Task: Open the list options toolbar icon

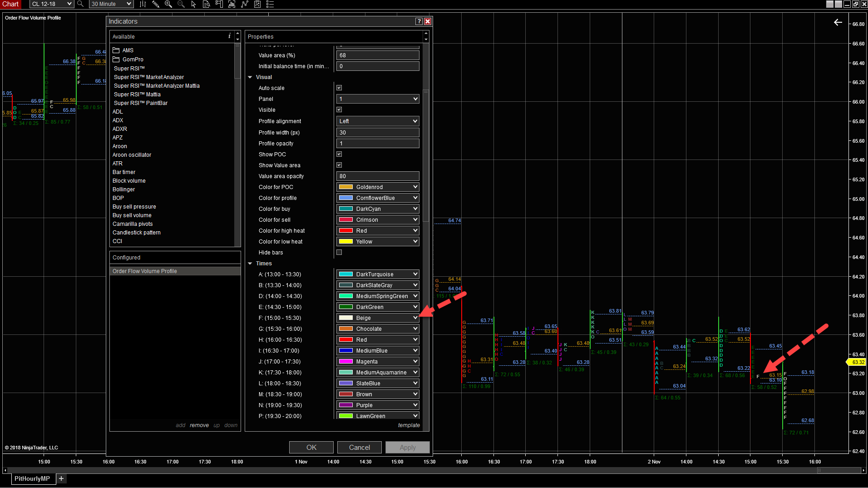Action: (x=270, y=4)
